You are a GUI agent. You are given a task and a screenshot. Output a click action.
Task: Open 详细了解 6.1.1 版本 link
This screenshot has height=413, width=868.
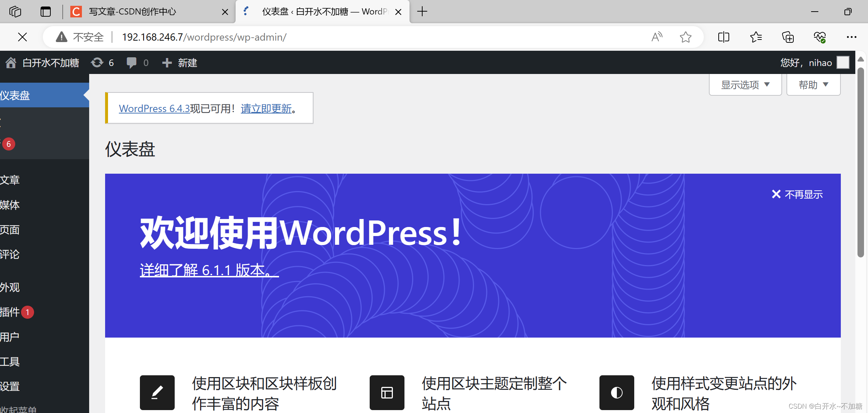(x=209, y=270)
